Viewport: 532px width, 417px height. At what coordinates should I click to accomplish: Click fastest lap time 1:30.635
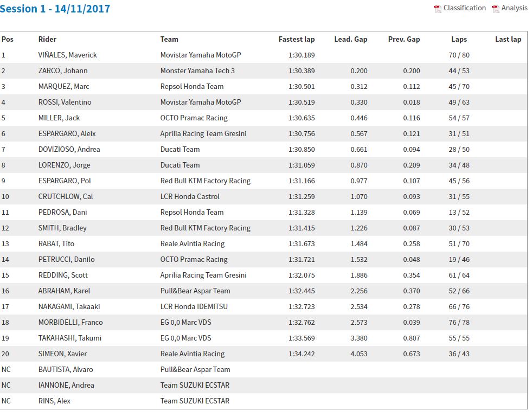[302, 118]
